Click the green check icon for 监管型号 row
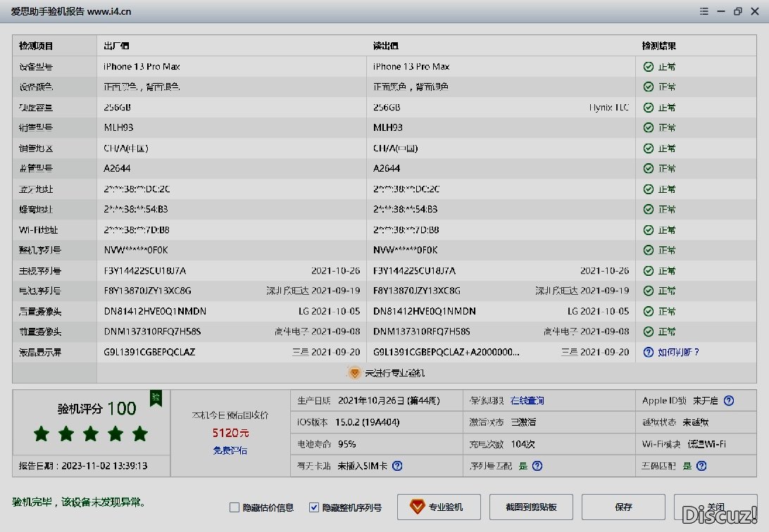This screenshot has height=532, width=769. click(x=649, y=168)
